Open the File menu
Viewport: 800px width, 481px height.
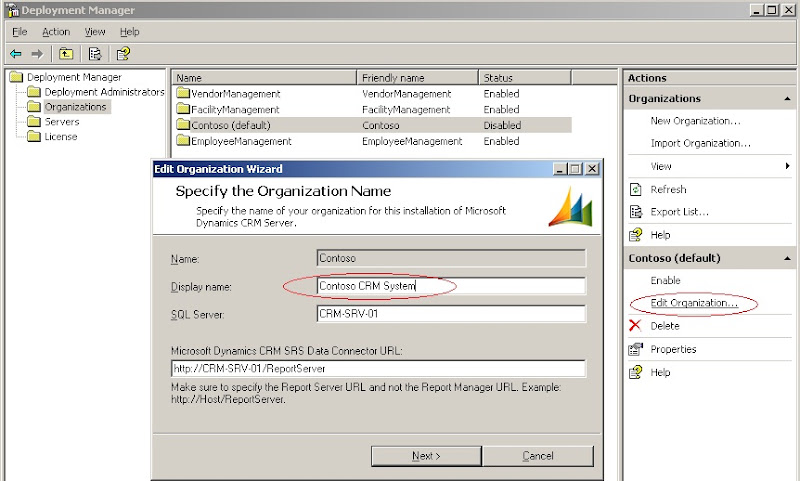tap(19, 32)
